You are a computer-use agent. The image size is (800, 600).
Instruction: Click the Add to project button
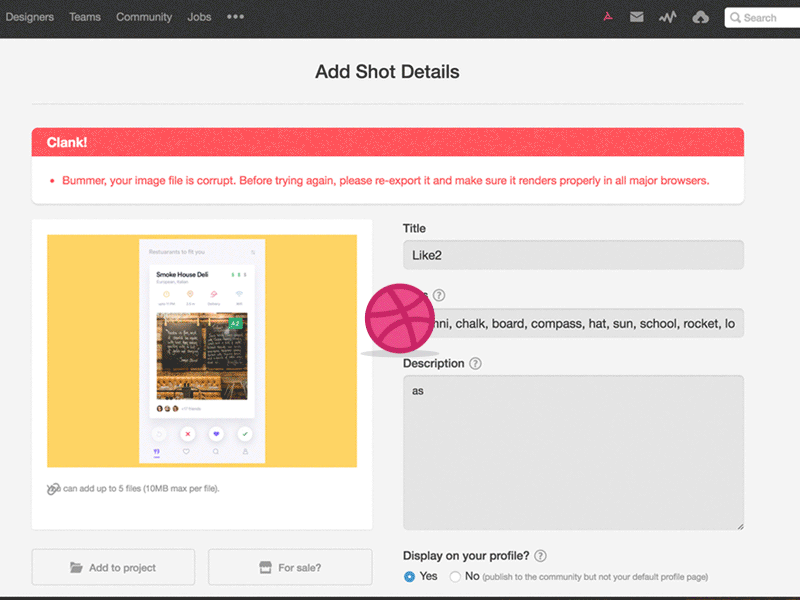point(113,567)
